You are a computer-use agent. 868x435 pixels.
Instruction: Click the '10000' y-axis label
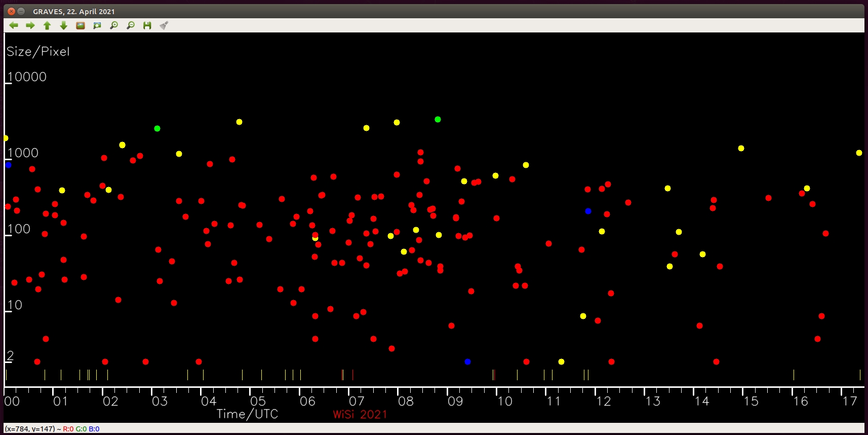point(27,77)
